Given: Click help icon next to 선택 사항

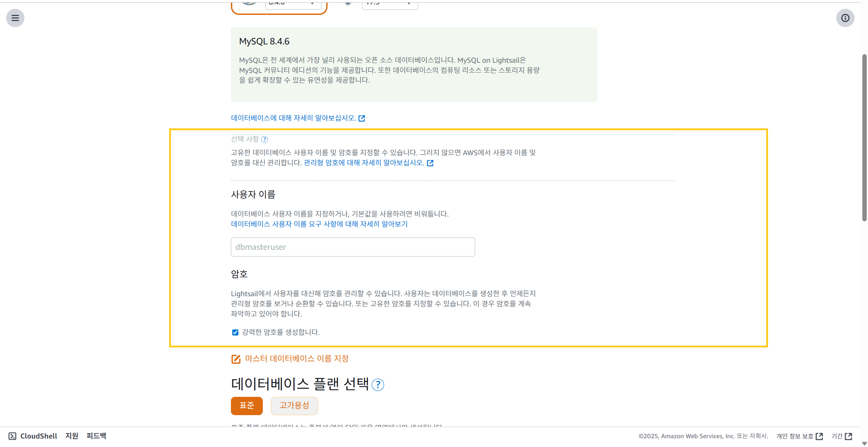Looking at the screenshot, I should (265, 139).
